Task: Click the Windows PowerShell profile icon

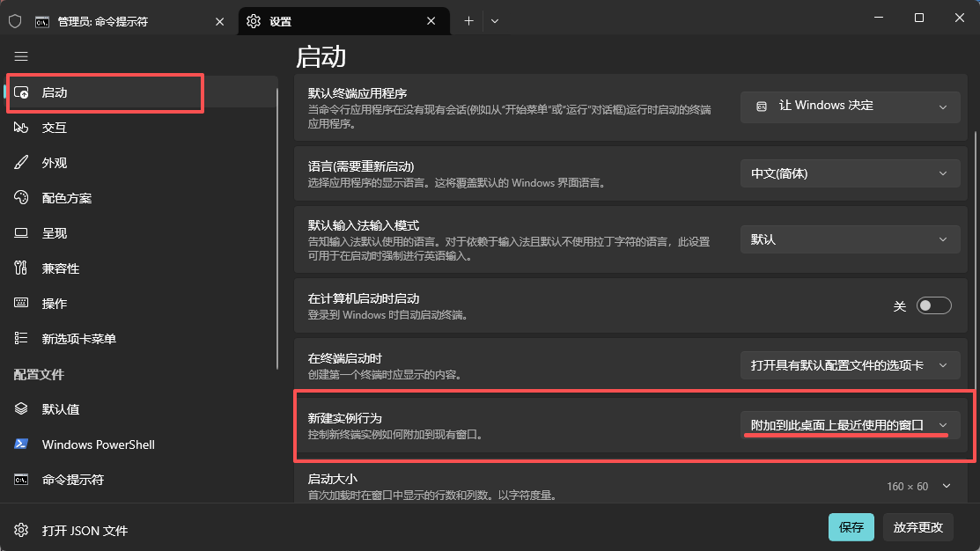Action: [22, 444]
